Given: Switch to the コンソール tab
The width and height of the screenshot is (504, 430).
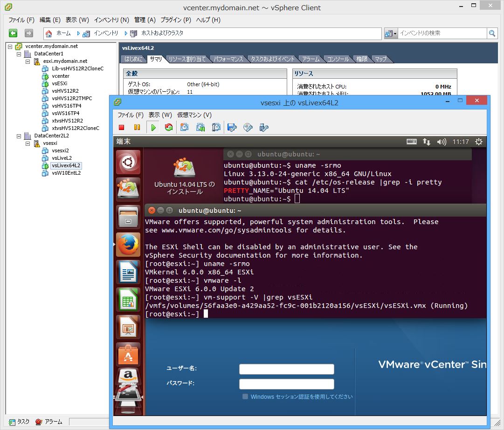Looking at the screenshot, I should coord(338,59).
